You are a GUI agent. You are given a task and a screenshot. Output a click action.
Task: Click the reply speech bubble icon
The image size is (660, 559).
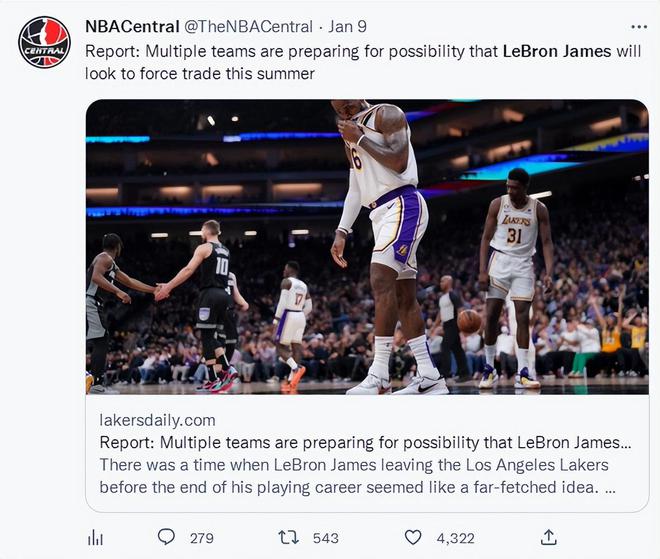coord(166,537)
